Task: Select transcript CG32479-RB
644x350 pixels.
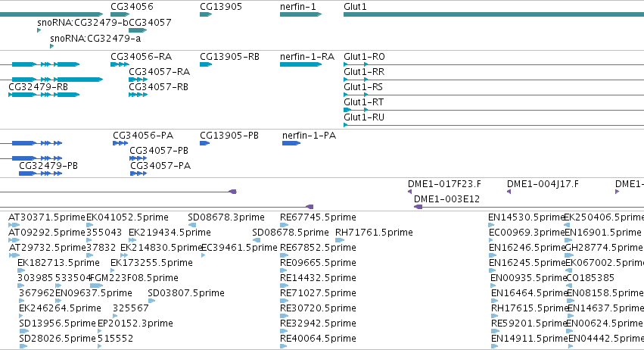Action: pos(38,87)
